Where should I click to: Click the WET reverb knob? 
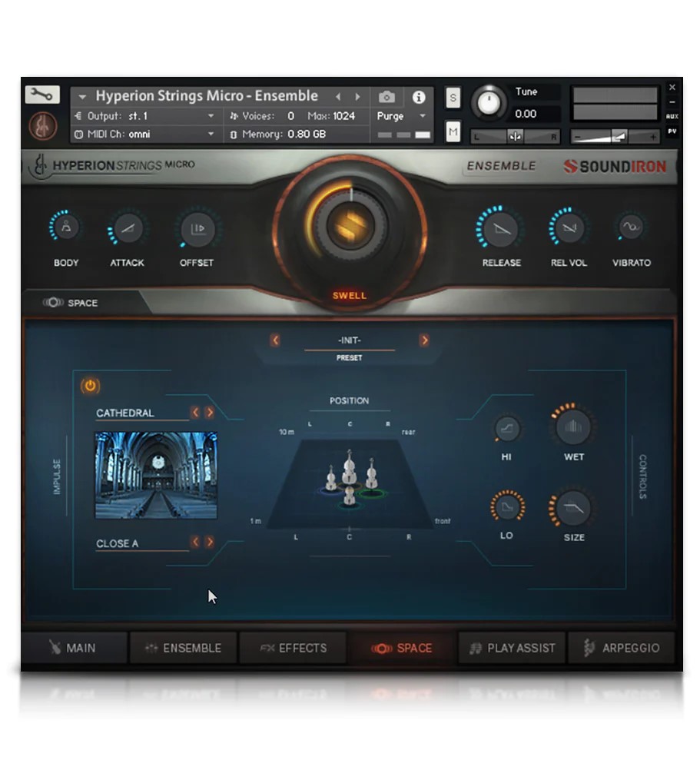573,425
